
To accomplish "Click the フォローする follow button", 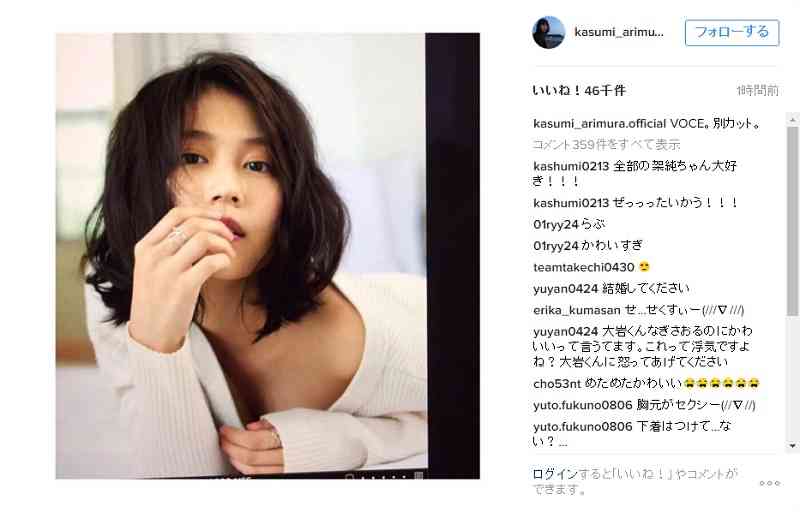I will (x=732, y=32).
